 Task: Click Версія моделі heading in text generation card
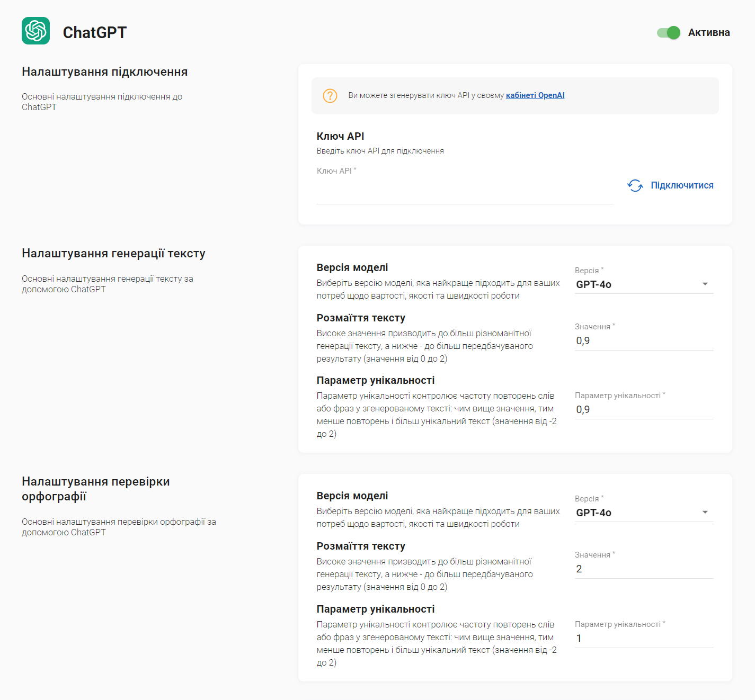click(352, 267)
